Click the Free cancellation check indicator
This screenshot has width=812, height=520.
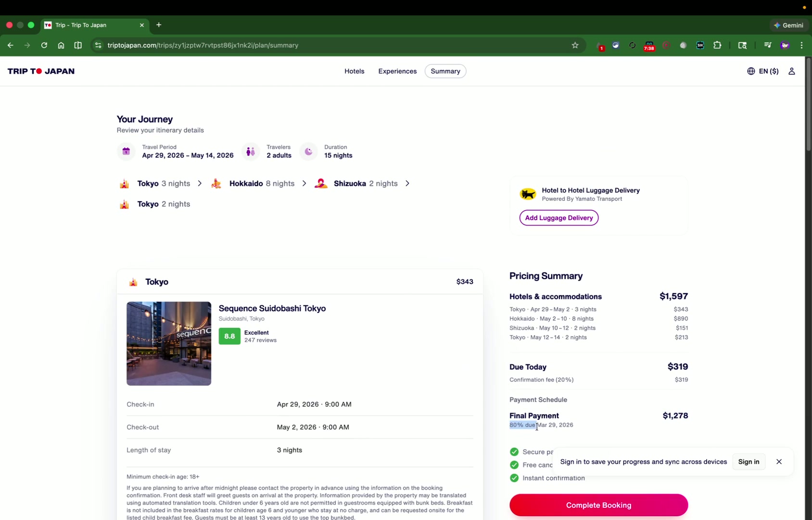514,465
